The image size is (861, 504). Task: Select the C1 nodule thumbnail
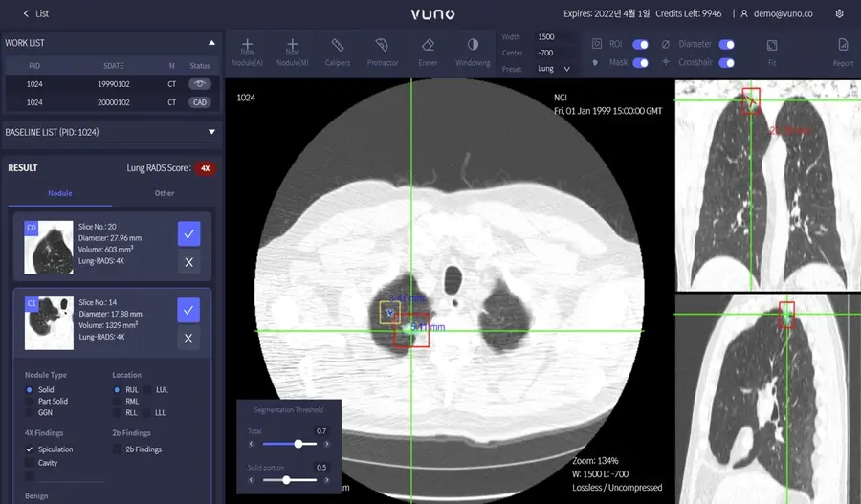coord(49,322)
